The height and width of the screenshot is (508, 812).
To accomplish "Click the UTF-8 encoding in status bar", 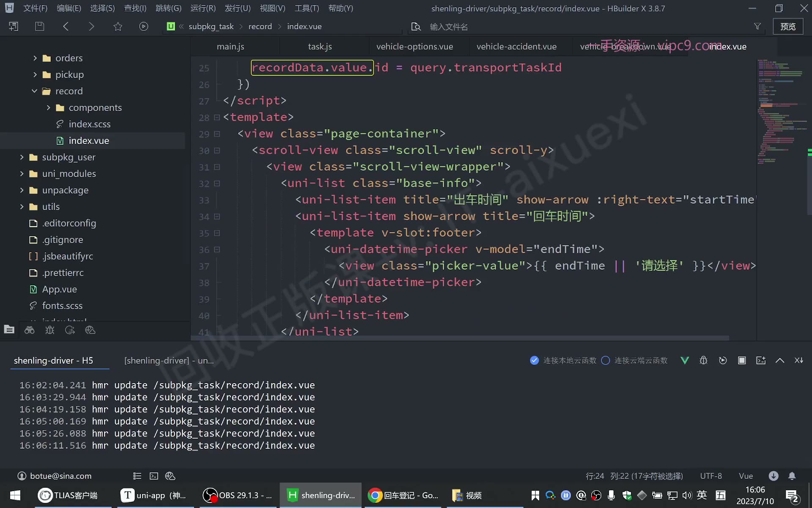I will point(711,476).
